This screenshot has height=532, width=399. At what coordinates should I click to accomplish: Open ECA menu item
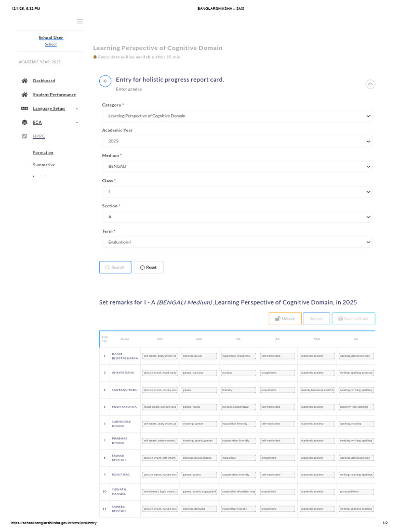pos(37,123)
